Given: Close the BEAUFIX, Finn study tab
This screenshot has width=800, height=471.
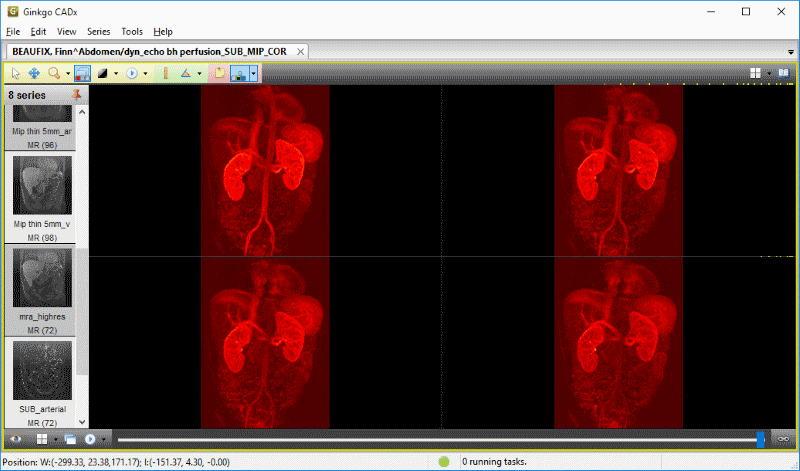Looking at the screenshot, I should [x=301, y=52].
